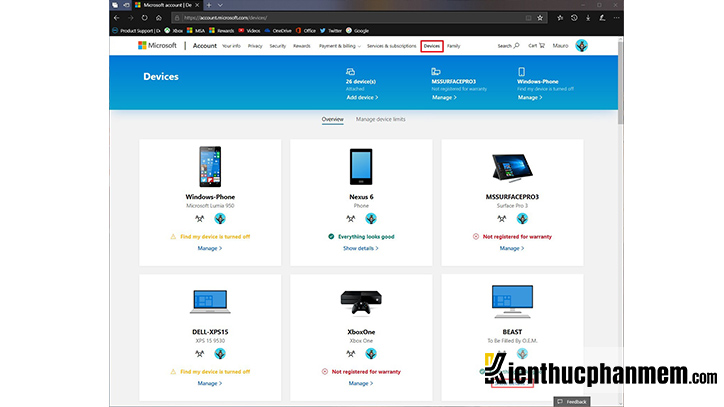724x407 pixels.
Task: Click Manage under MSSURFACEPRO3 in the banner
Action: [x=444, y=97]
